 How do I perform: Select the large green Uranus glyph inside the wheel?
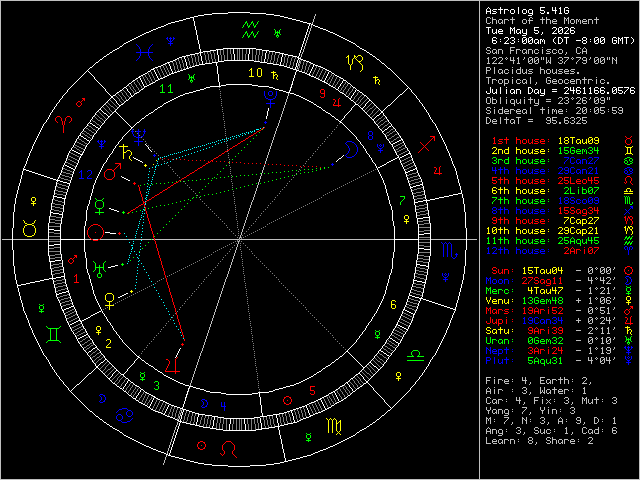click(x=100, y=269)
